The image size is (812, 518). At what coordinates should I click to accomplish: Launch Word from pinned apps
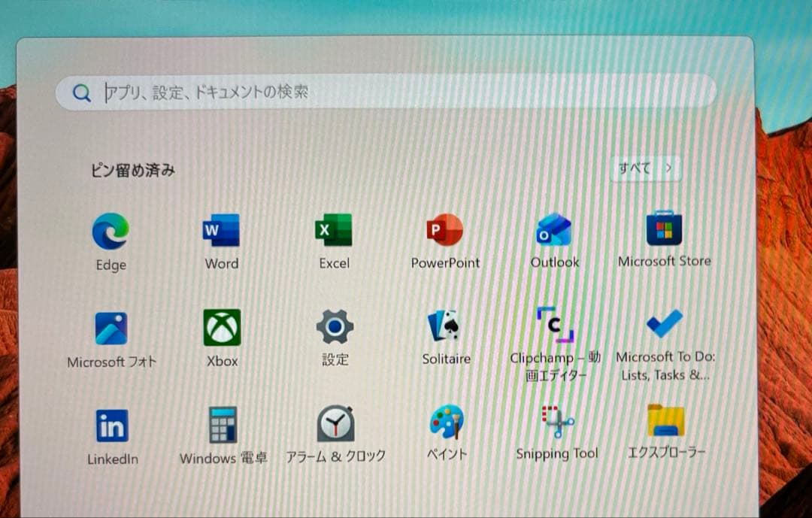tap(221, 230)
